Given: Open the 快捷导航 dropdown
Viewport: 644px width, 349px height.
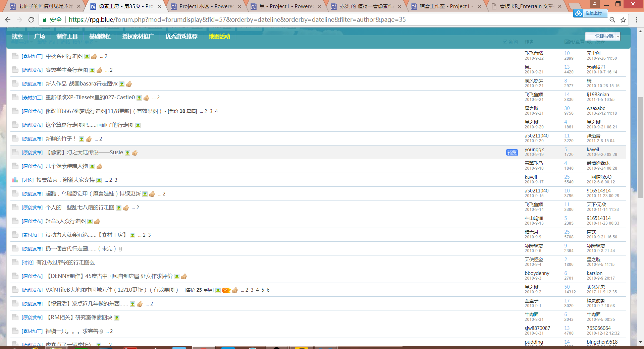Looking at the screenshot, I should (x=602, y=36).
